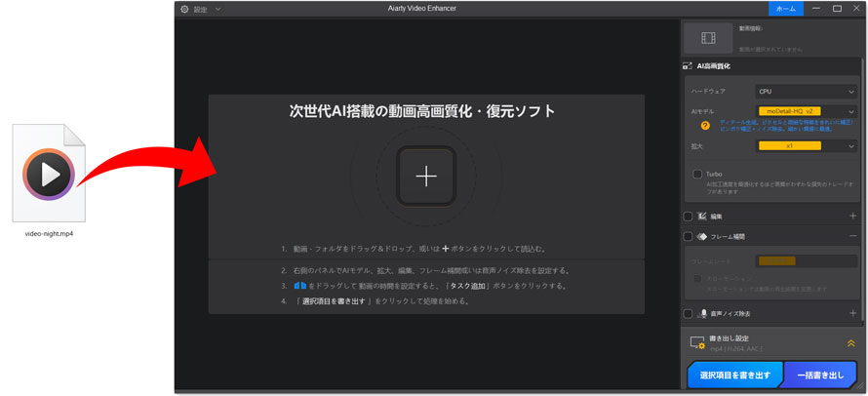Click the AI高画質化 section header text
This screenshot has height=396, width=868.
pos(714,66)
